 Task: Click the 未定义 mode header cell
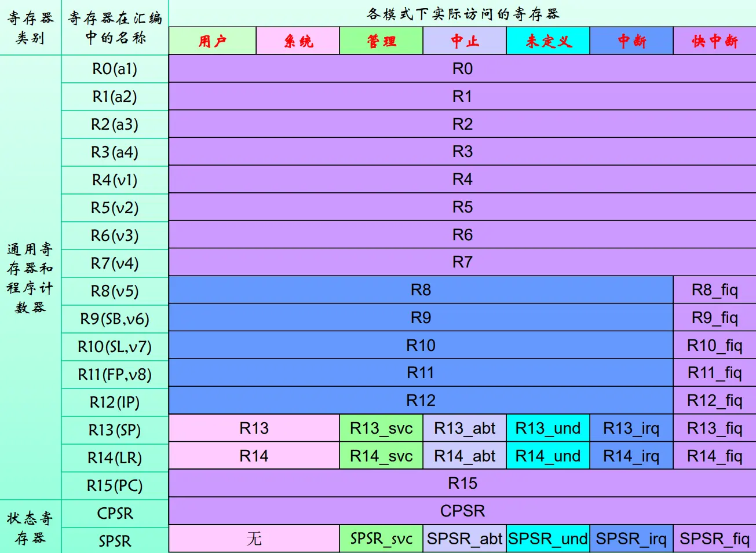548,41
